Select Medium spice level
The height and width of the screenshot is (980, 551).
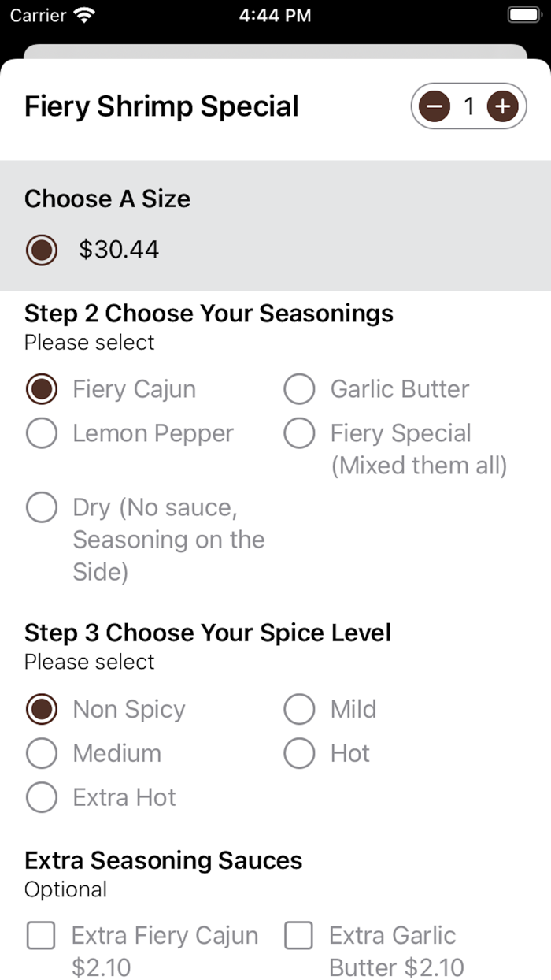[42, 753]
